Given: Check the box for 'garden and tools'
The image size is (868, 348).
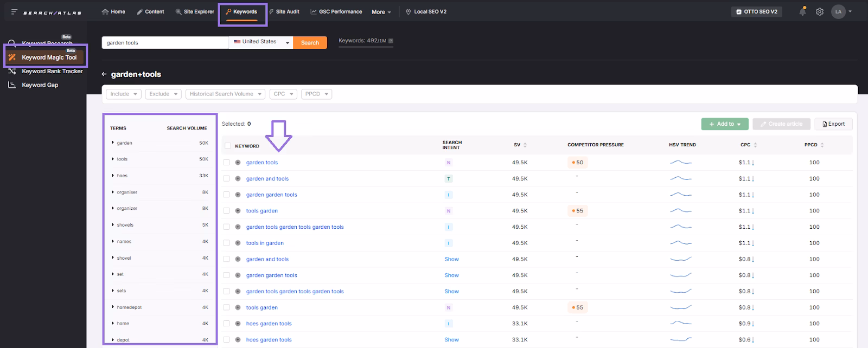Looking at the screenshot, I should pyautogui.click(x=227, y=178).
